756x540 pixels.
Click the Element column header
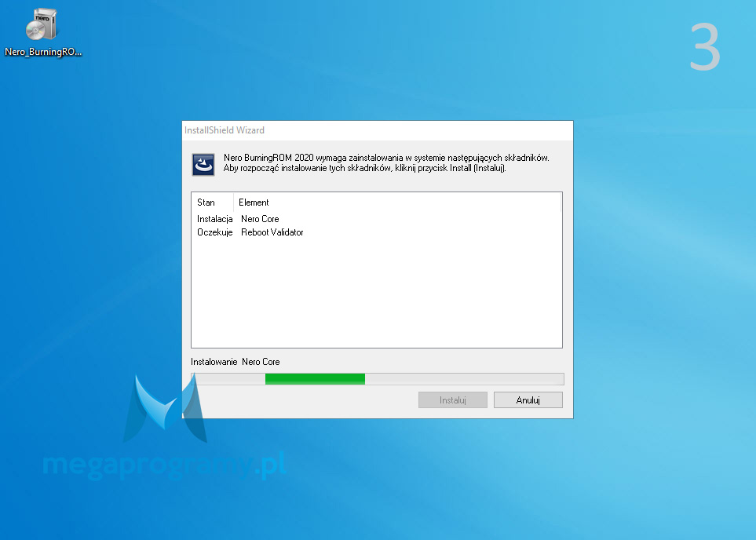397,202
